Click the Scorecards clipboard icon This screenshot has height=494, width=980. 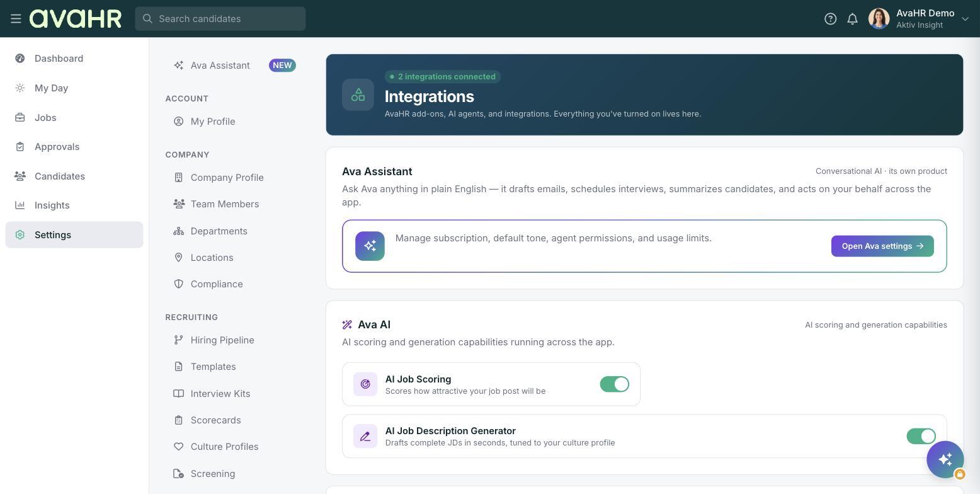[x=179, y=420]
